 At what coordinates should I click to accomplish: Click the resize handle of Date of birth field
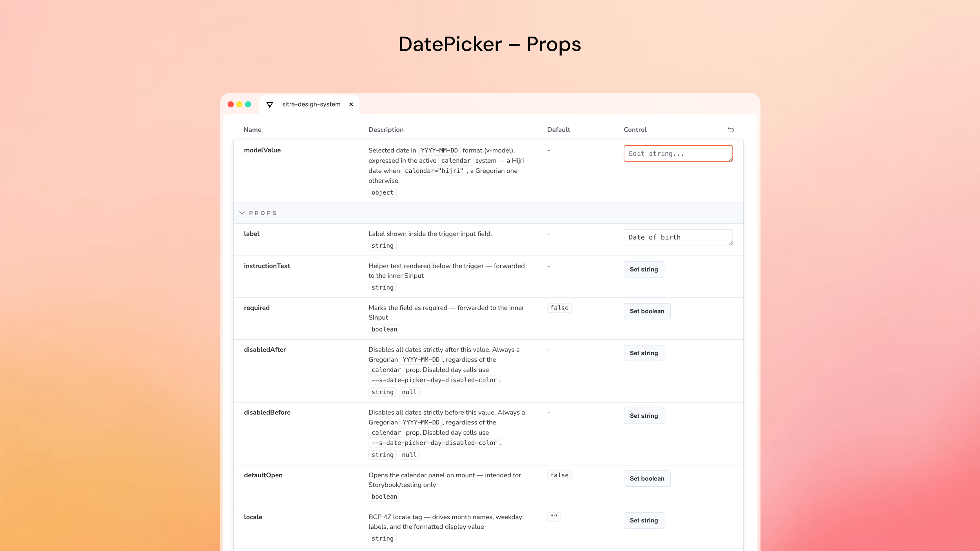pos(730,243)
